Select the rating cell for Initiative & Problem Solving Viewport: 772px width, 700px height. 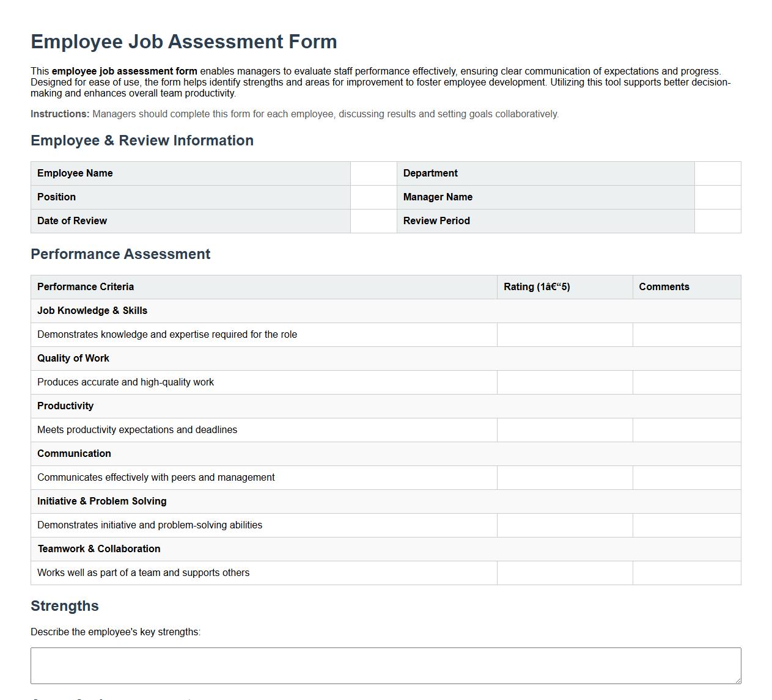tap(564, 525)
